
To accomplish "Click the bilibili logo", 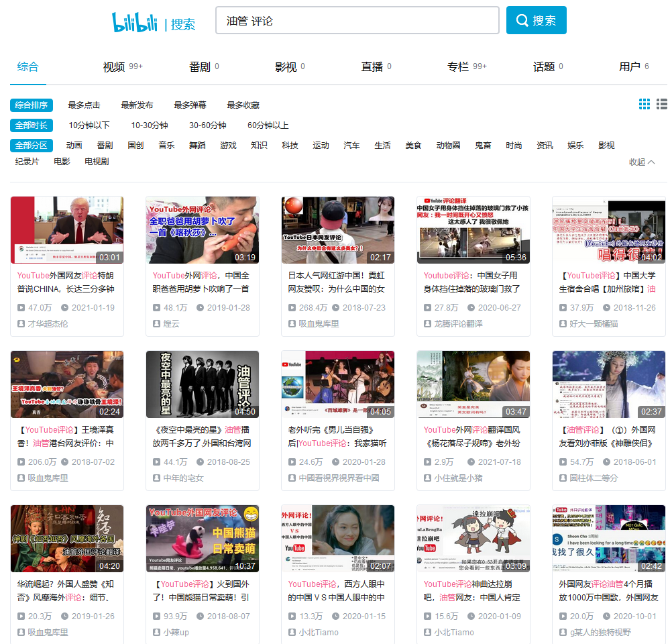I will [x=134, y=22].
